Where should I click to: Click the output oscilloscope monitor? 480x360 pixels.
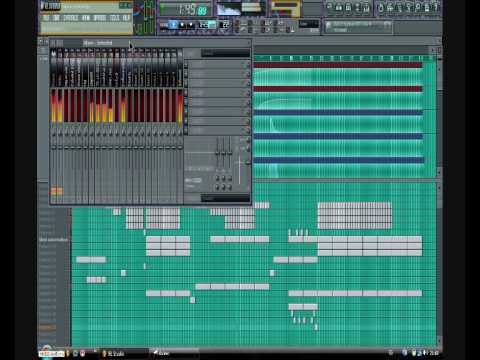coord(229,10)
